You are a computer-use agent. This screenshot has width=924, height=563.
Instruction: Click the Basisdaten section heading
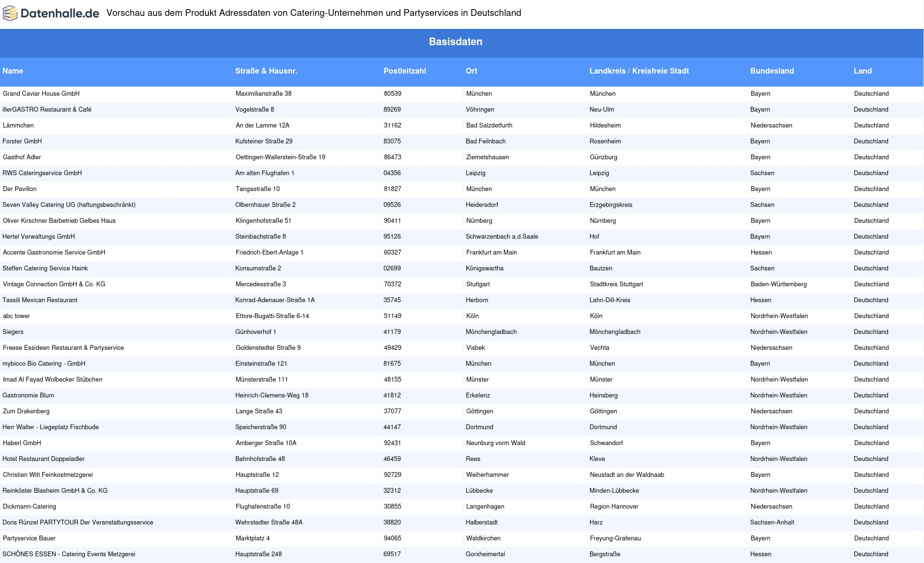pyautogui.click(x=455, y=42)
